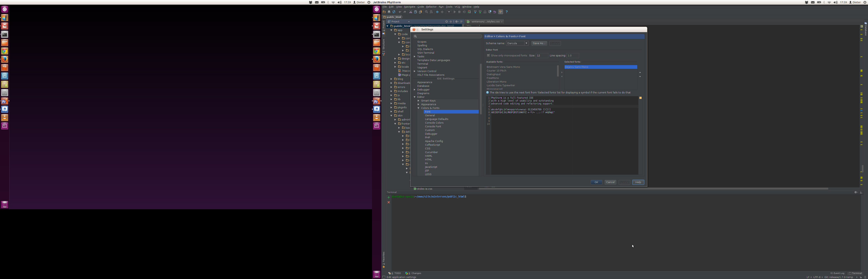Click the Synchronize toolbar icon
This screenshot has height=279, width=868.
pyautogui.click(x=394, y=12)
